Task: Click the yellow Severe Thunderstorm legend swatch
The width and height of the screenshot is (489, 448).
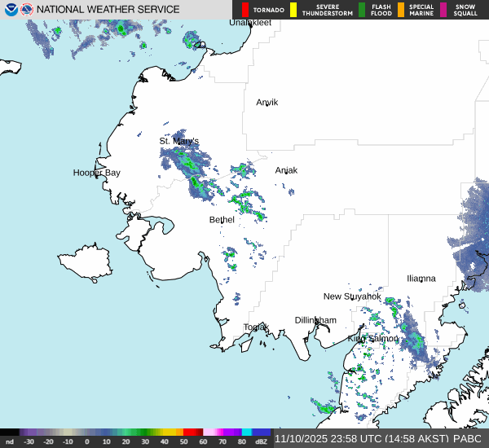Action: point(294,10)
